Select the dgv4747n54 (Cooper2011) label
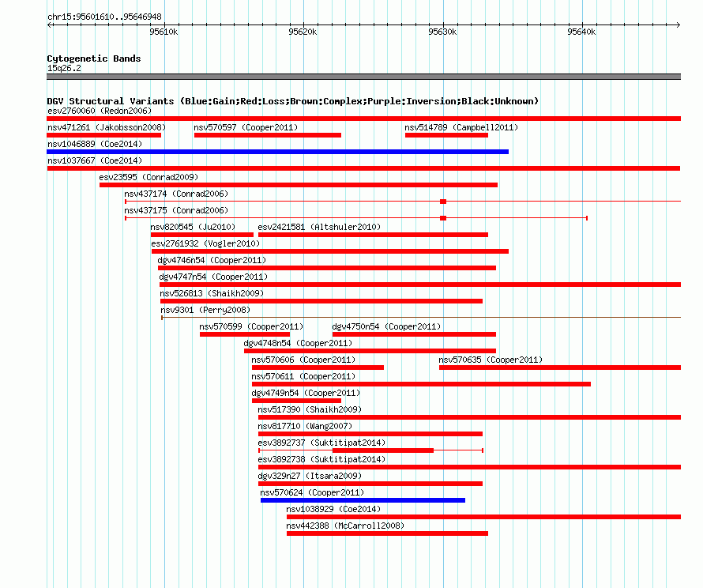The width and height of the screenshot is (703, 588). coord(213,277)
